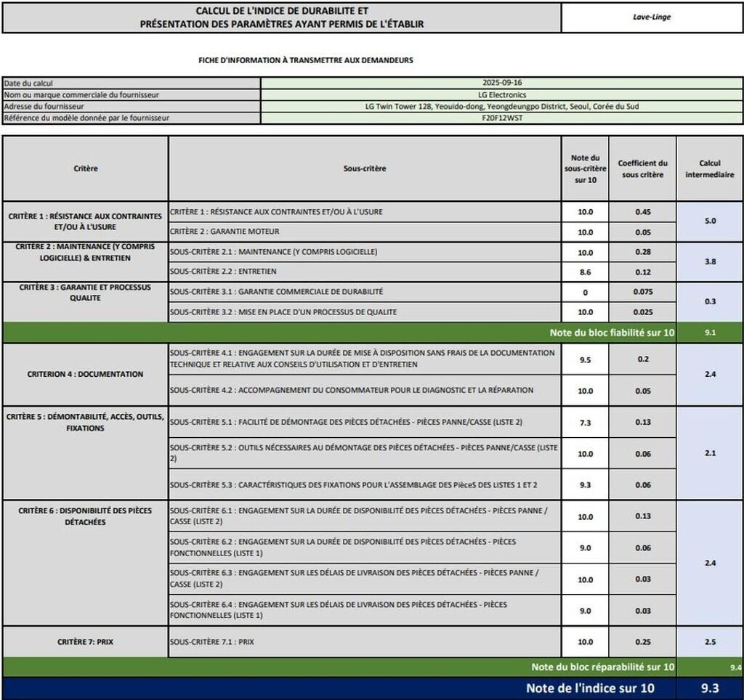Select the coefficient value 0.45
The height and width of the screenshot is (700, 744).
(642, 212)
